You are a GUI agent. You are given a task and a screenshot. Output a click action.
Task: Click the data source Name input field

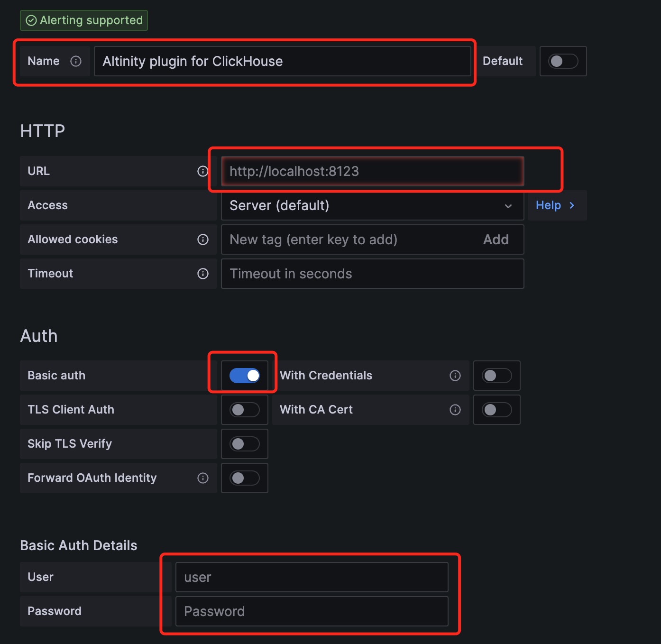[282, 61]
